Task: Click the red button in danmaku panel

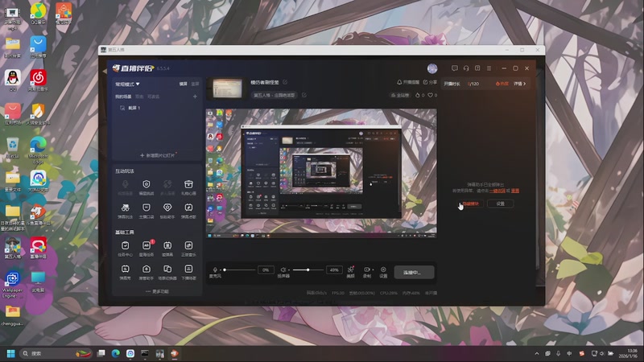Action: point(471,204)
